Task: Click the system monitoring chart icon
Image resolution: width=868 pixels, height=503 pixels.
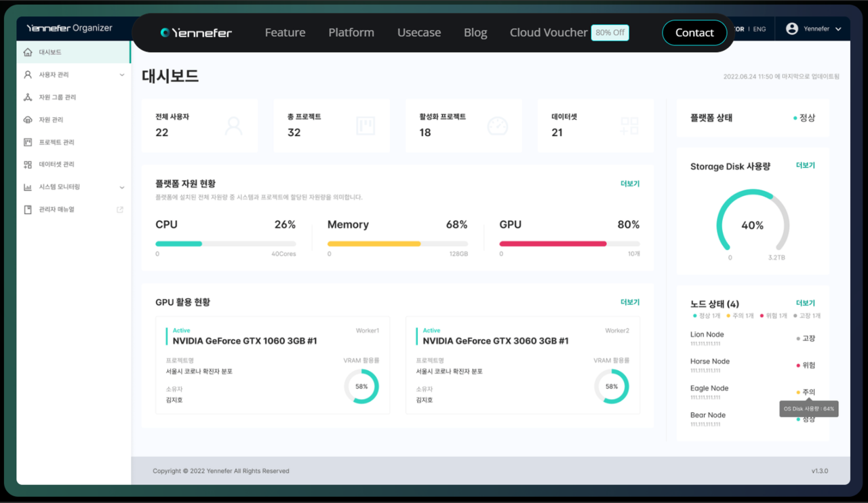Action: tap(28, 187)
